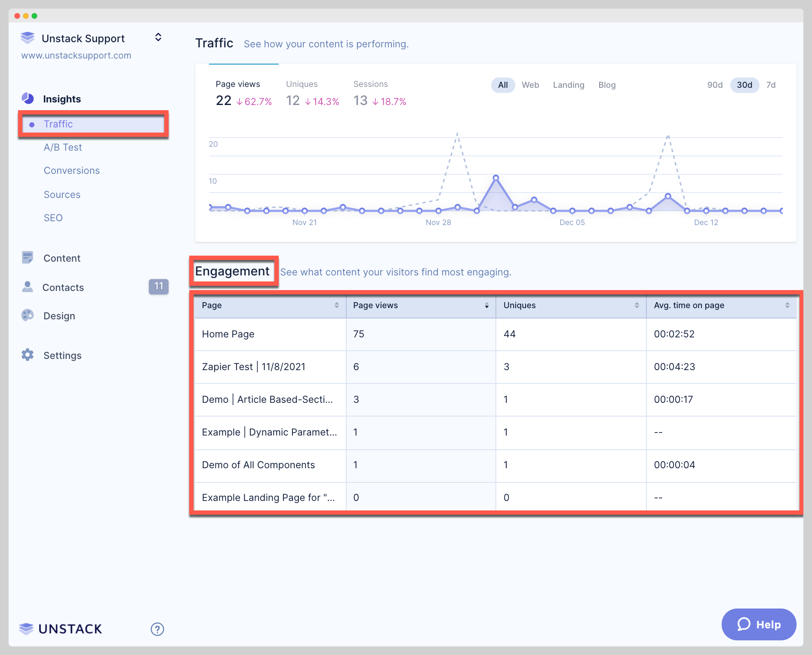Open the question mark help icon
812x655 pixels.
coord(157,629)
